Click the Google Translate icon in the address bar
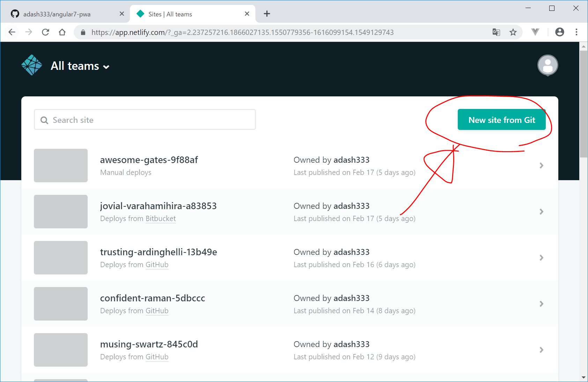588x382 pixels. click(x=496, y=32)
